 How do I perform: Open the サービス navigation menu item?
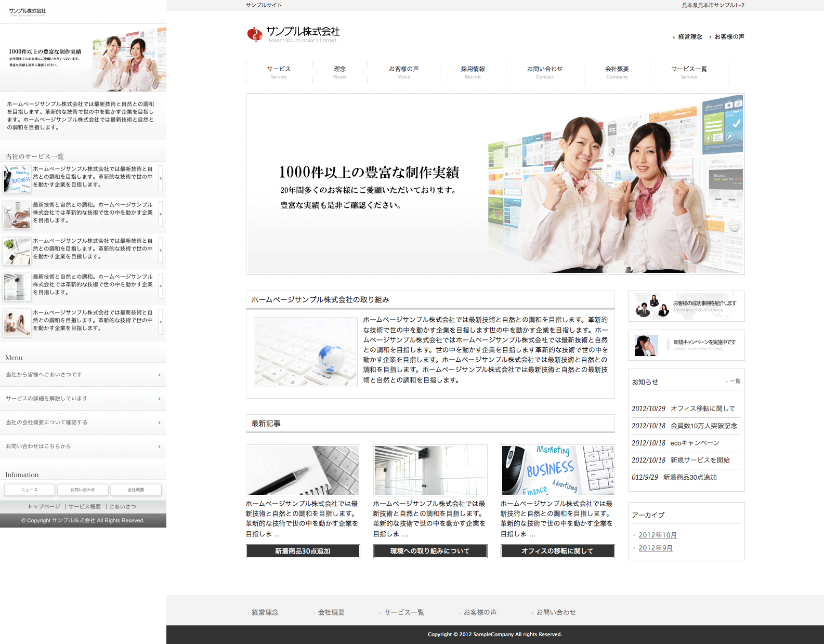click(x=279, y=72)
